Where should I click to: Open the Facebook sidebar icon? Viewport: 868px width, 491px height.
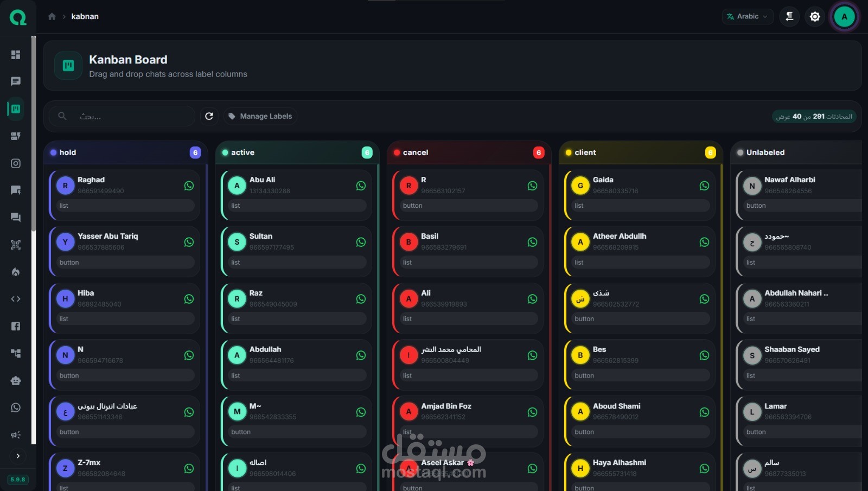pos(16,326)
